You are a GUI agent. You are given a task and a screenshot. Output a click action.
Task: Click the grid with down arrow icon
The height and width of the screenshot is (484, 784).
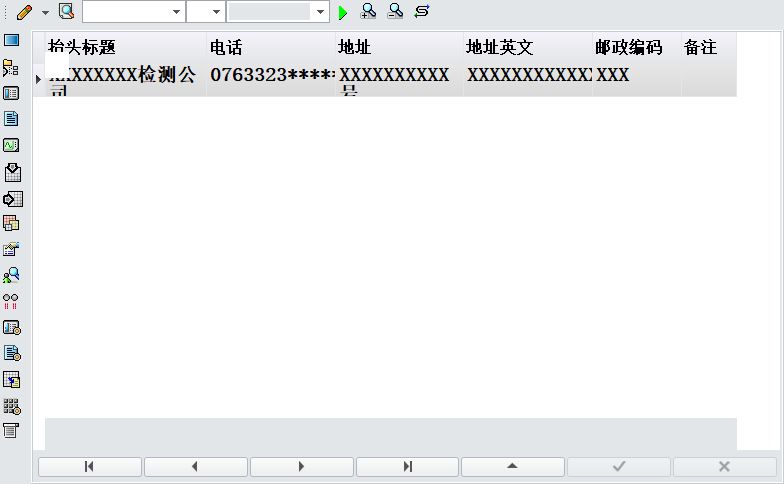coord(12,172)
